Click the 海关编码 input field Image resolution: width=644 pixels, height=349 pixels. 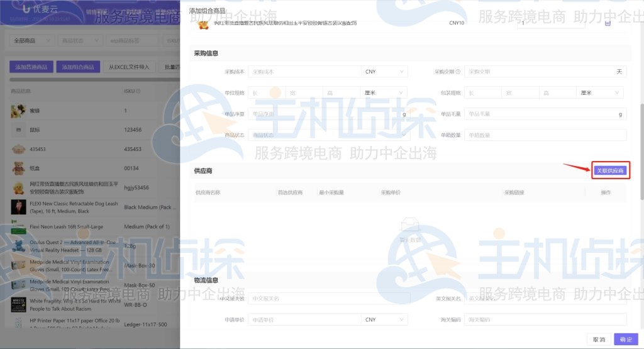click(545, 319)
